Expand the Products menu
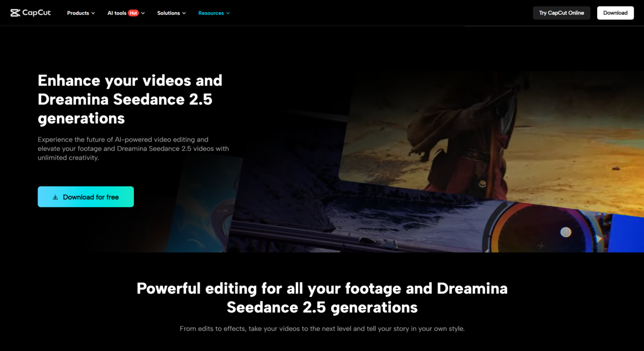The width and height of the screenshot is (644, 351). 81,13
